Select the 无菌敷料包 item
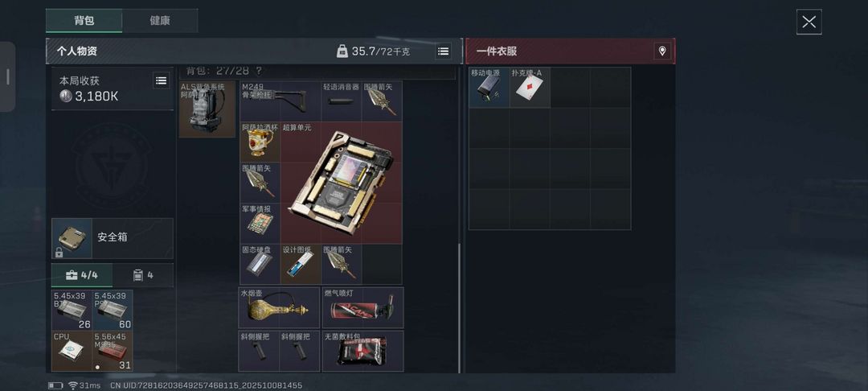Screen dimensions: 868x391 pos(362,351)
